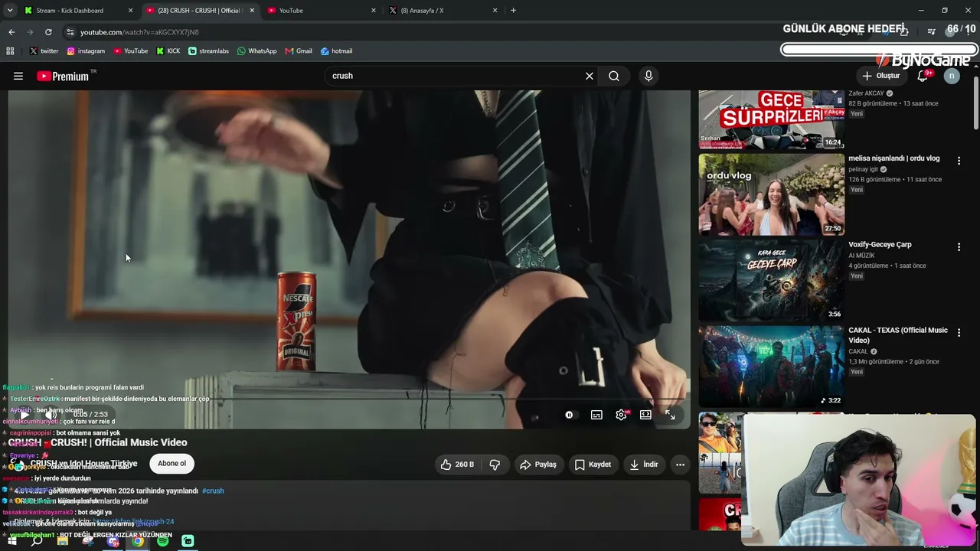Toggle subtitles in the video player

(596, 415)
